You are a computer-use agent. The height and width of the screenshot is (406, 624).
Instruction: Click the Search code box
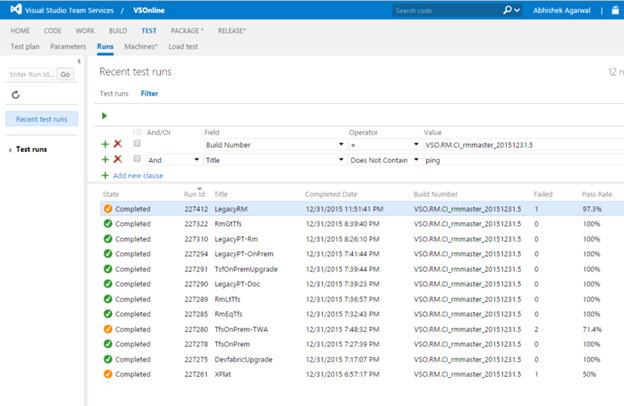pyautogui.click(x=446, y=10)
